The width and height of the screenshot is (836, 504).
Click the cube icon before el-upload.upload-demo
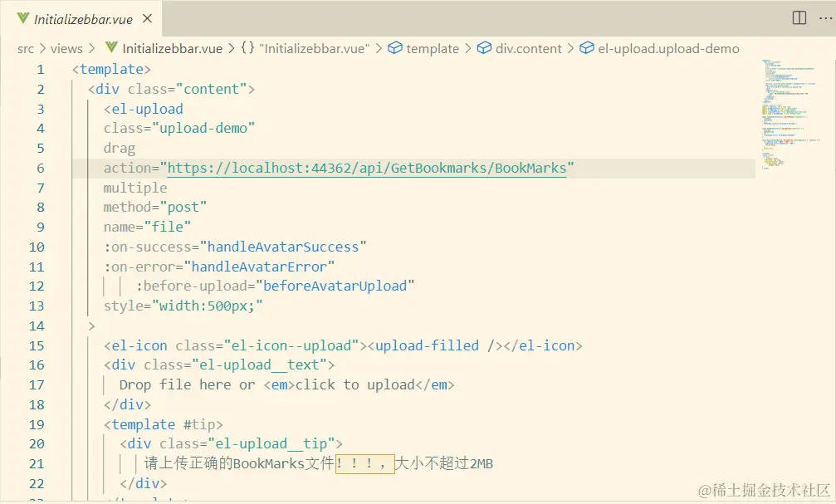click(x=586, y=48)
